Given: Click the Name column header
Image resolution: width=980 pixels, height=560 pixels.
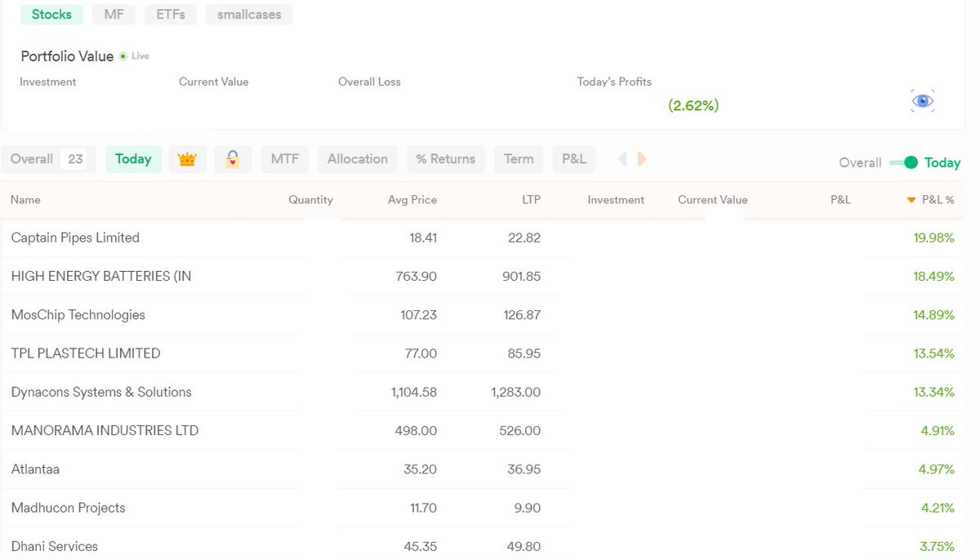Looking at the screenshot, I should click(x=25, y=200).
